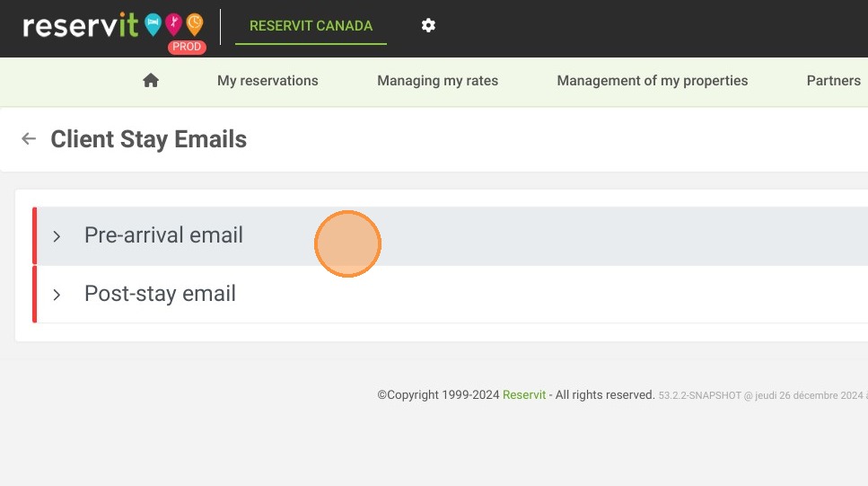
Task: Click the reservit logo text
Action: (x=80, y=25)
